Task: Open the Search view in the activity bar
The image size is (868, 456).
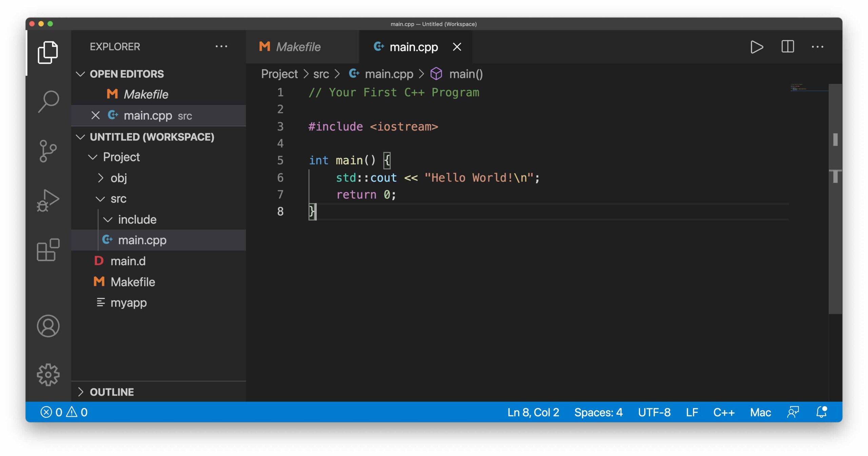Action: (48, 100)
